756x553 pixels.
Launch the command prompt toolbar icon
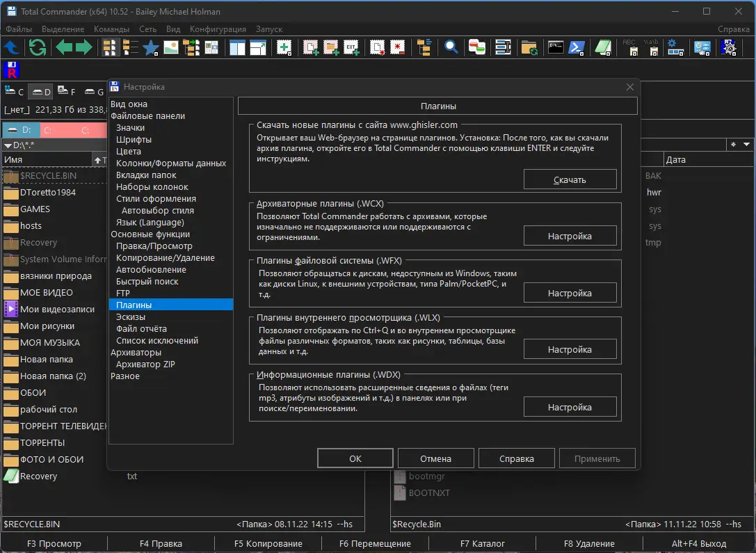tap(555, 47)
